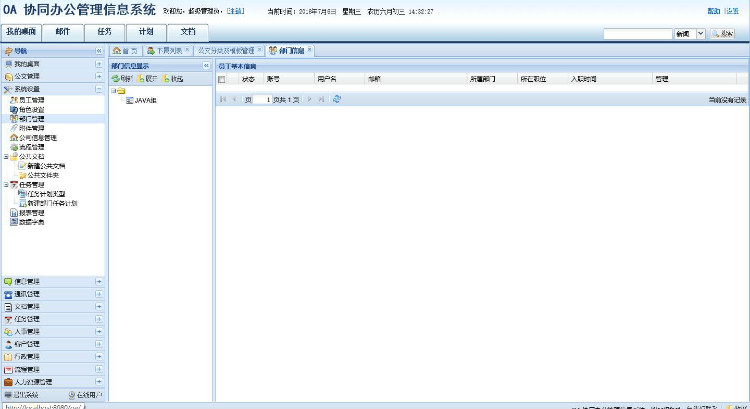Screen dimensions: 750x409
Task: Collapse the 导航 navigation panel
Action: click(x=98, y=50)
